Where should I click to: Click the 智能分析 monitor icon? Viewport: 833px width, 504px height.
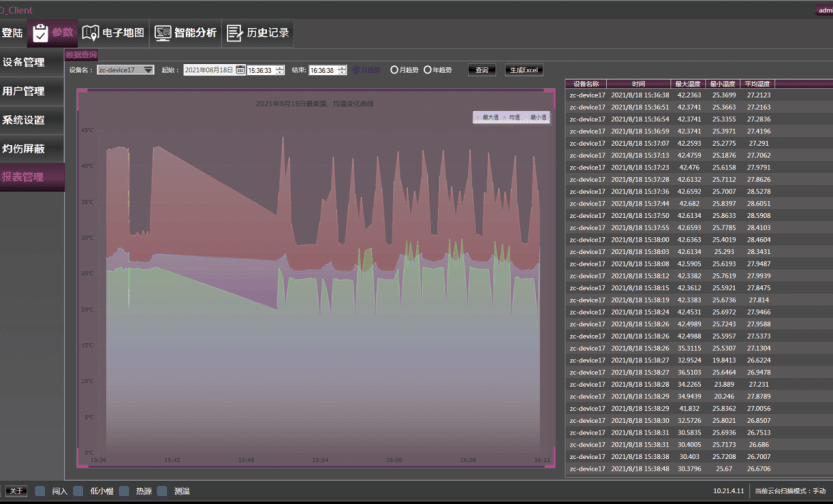coord(163,33)
